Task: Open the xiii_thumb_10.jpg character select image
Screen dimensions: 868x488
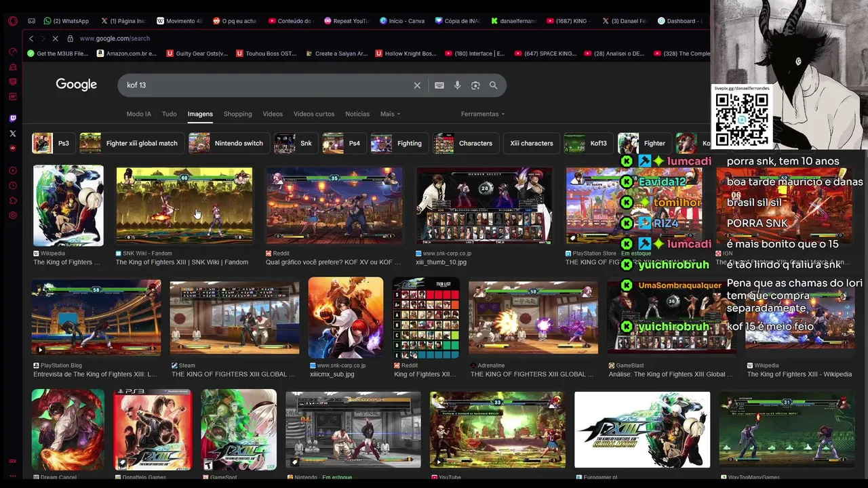Action: [x=484, y=205]
